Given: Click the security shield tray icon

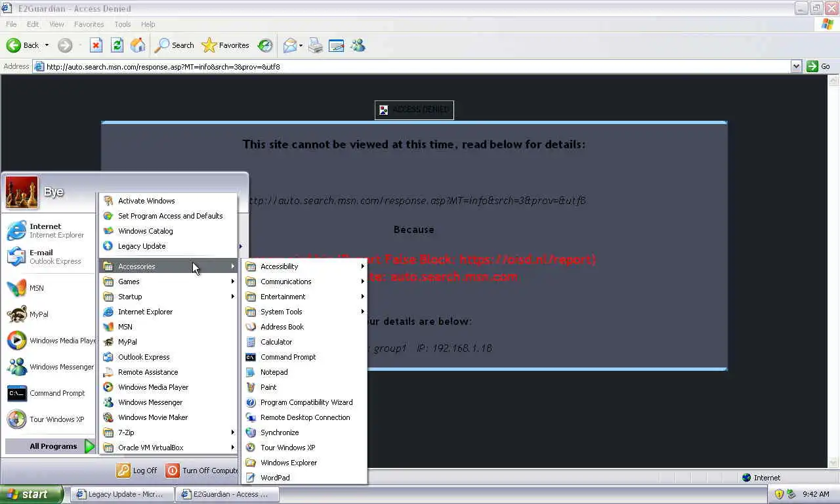Looking at the screenshot, I should click(x=779, y=494).
